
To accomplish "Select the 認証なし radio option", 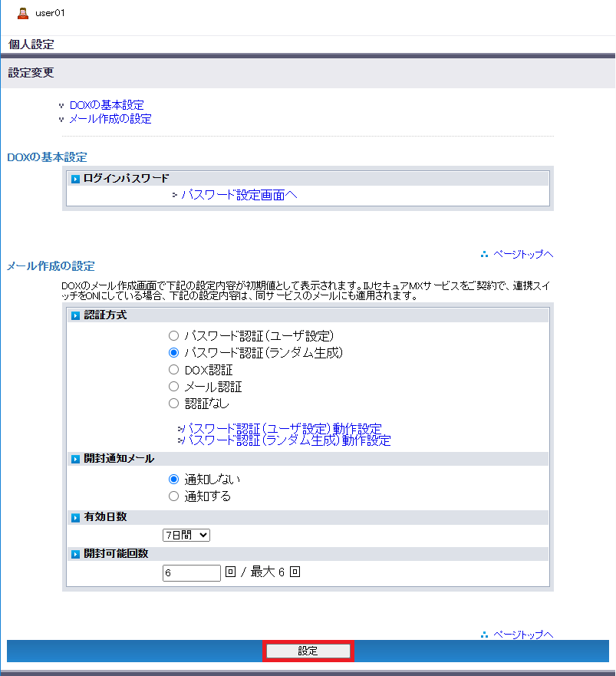I will [173, 404].
